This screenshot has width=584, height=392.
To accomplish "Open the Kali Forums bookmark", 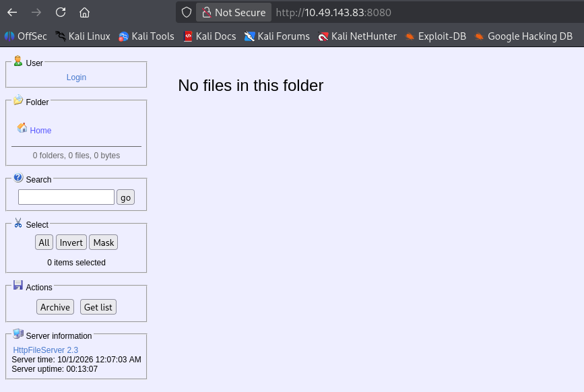I will [277, 36].
